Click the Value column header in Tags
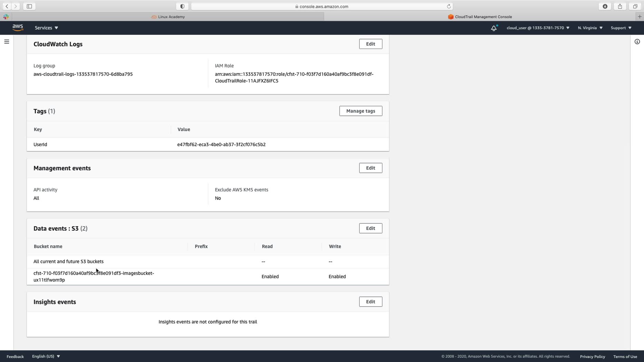Screen dimensions: 644x362 184,129
